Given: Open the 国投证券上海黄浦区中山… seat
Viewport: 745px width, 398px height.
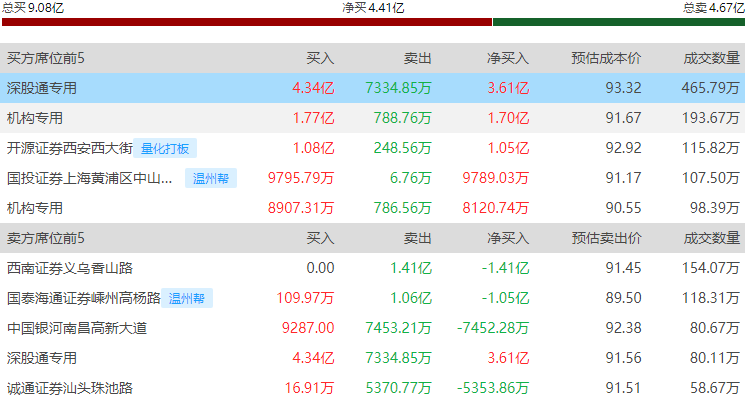Looking at the screenshot, I should pos(89,178).
